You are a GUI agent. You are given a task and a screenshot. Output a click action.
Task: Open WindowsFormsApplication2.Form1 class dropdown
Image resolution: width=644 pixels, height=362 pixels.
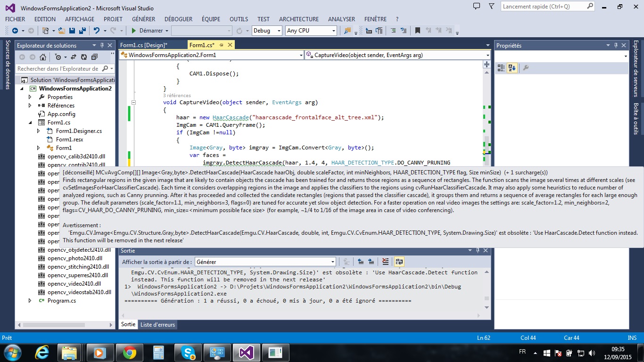(x=301, y=55)
